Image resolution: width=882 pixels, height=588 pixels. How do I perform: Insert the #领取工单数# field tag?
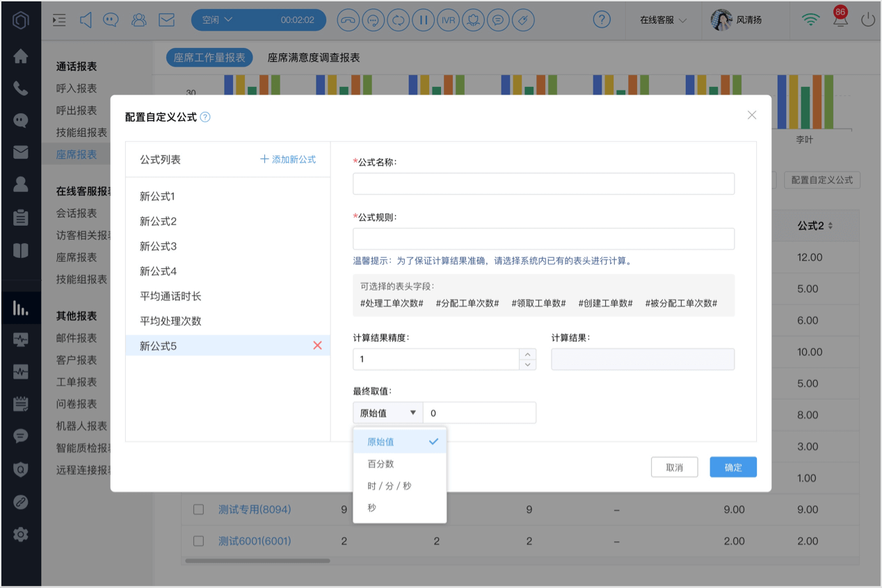click(538, 303)
